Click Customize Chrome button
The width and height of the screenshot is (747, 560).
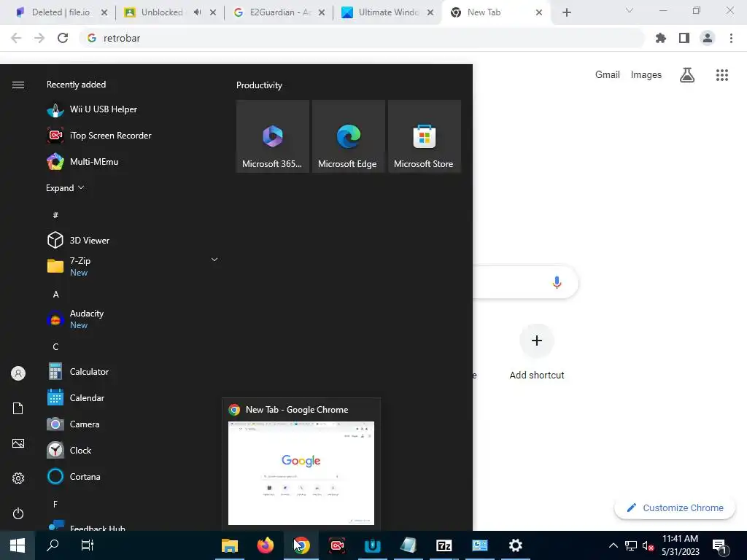tap(675, 507)
